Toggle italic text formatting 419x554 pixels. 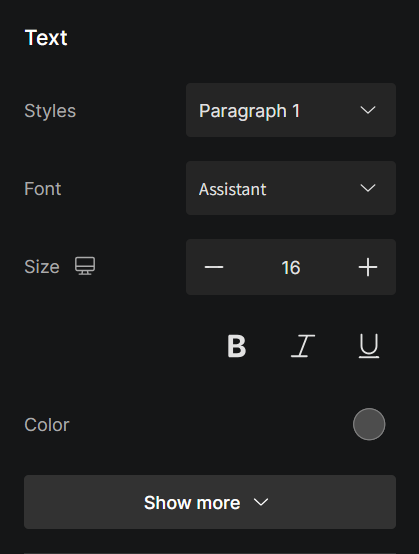303,346
